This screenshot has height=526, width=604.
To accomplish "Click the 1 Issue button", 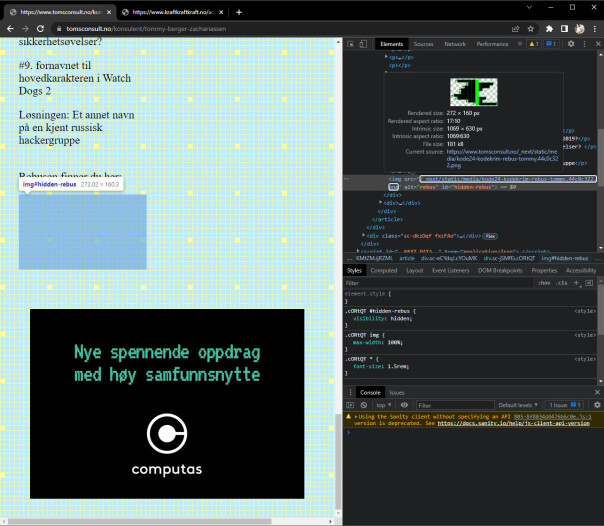I will click(565, 405).
